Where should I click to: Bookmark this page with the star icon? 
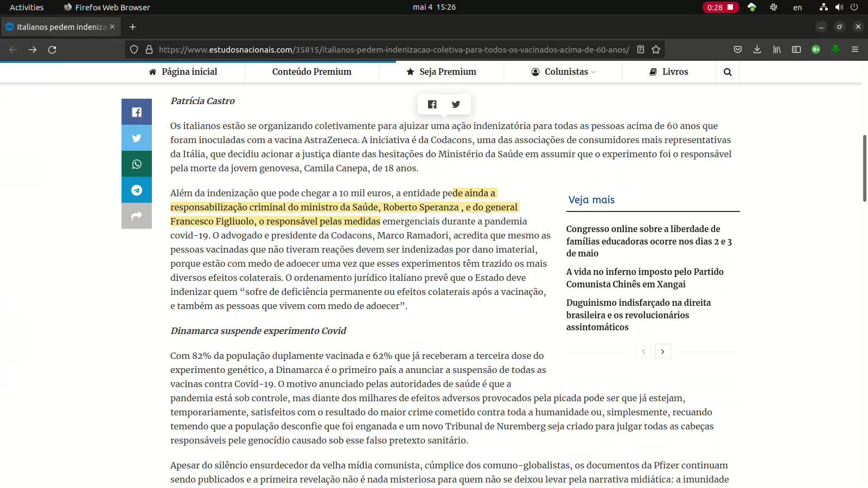tap(656, 50)
